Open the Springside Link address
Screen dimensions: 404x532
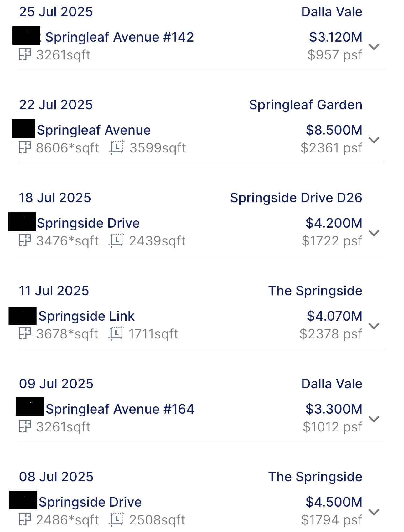(86, 316)
